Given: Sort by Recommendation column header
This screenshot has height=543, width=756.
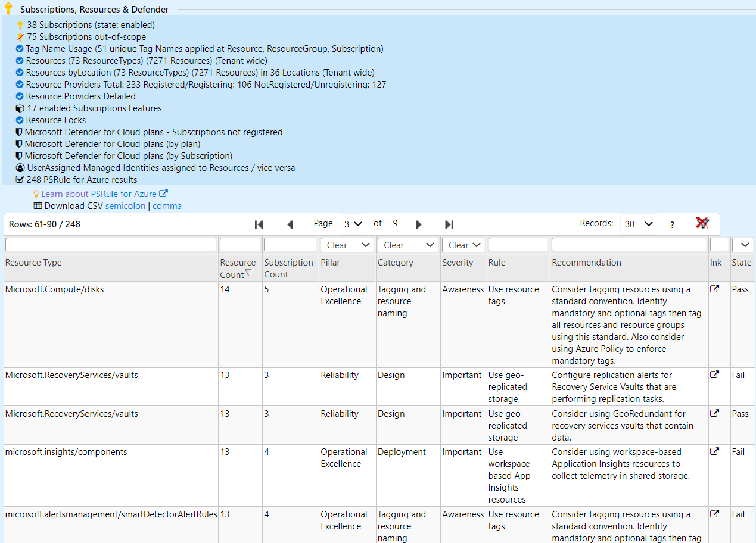Looking at the screenshot, I should [x=586, y=263].
